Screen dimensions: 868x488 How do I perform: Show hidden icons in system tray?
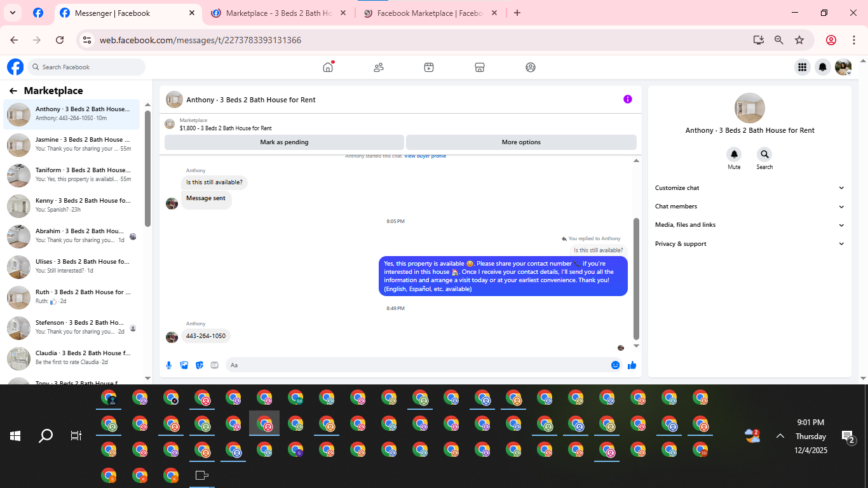pyautogui.click(x=780, y=436)
